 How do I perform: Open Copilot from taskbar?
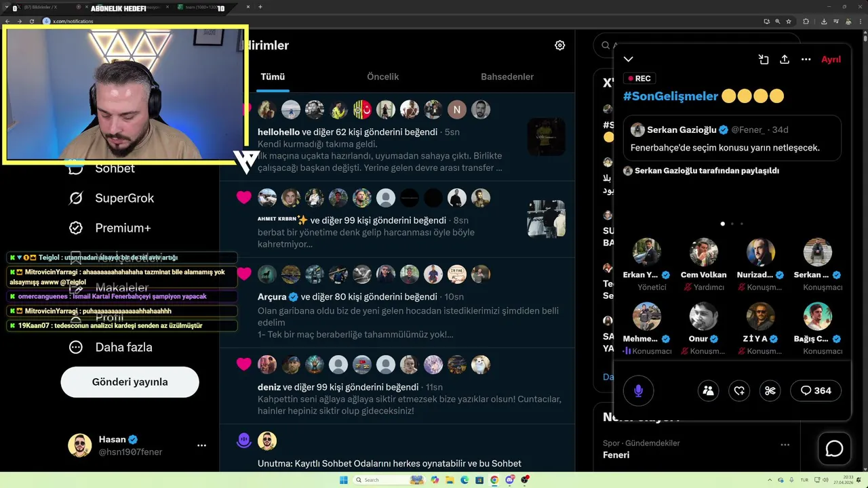coord(435,480)
